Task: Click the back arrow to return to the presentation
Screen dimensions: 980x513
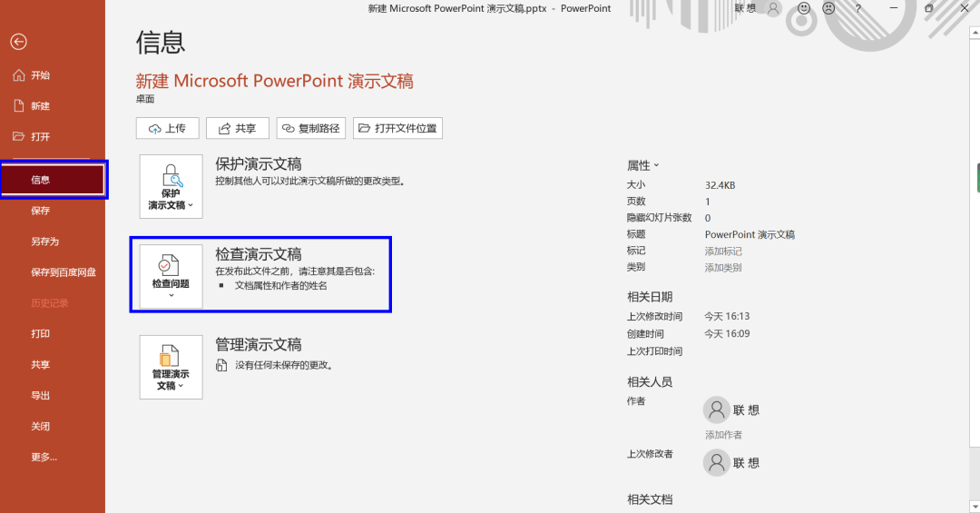Action: 19,42
